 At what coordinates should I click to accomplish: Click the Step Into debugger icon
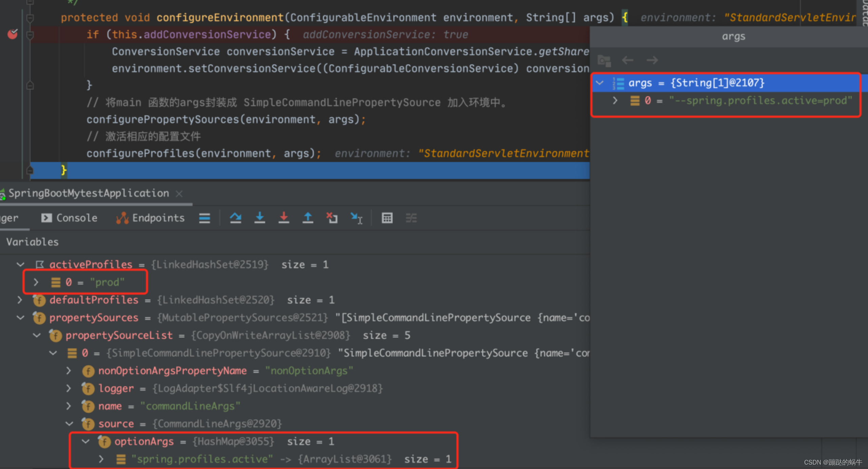click(x=260, y=218)
